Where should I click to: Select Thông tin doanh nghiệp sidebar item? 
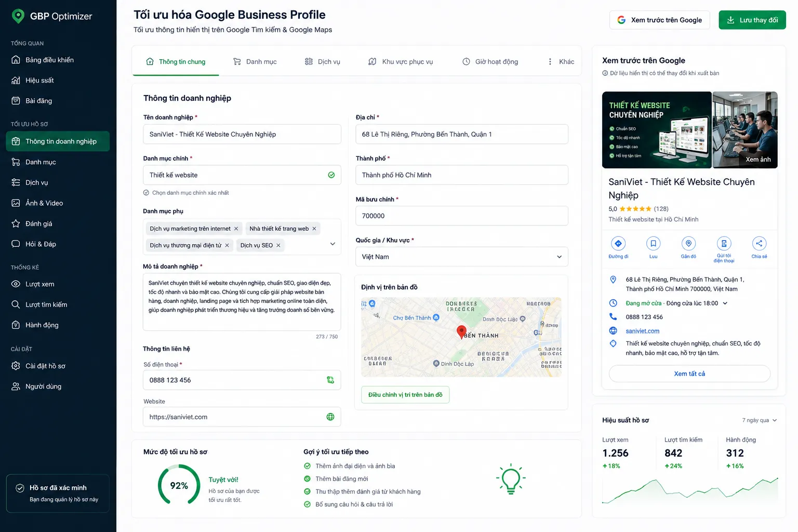(58, 141)
